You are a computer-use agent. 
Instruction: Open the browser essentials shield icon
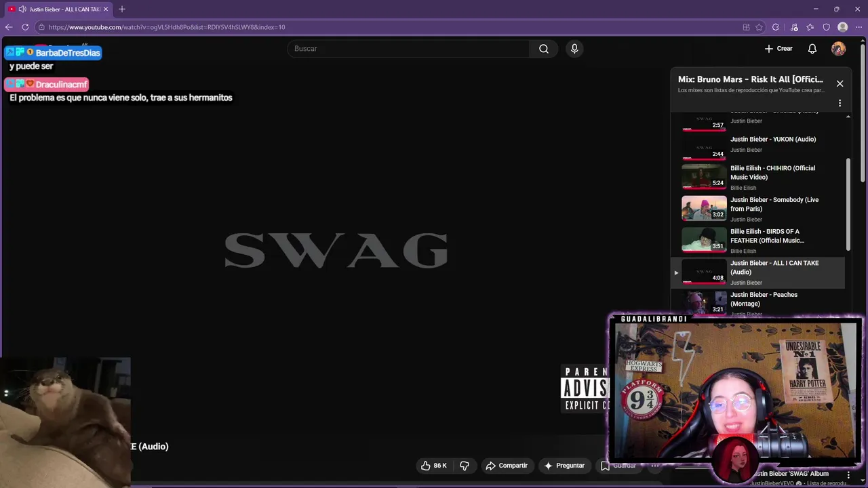coord(827,27)
